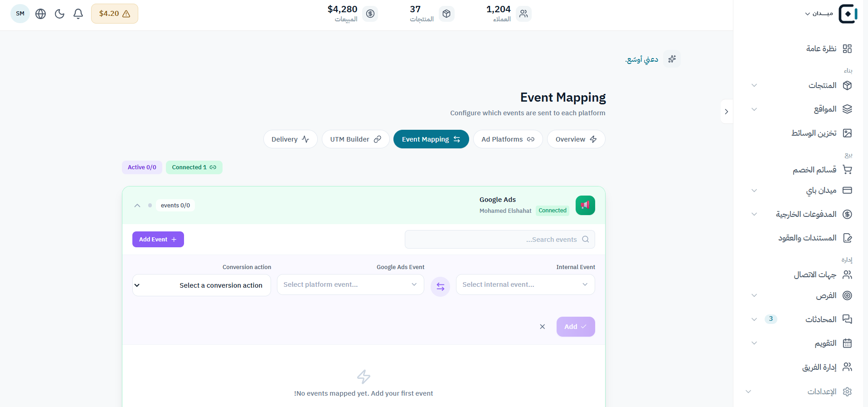Open the Select a conversion action dropdown
868x407 pixels.
click(202, 285)
